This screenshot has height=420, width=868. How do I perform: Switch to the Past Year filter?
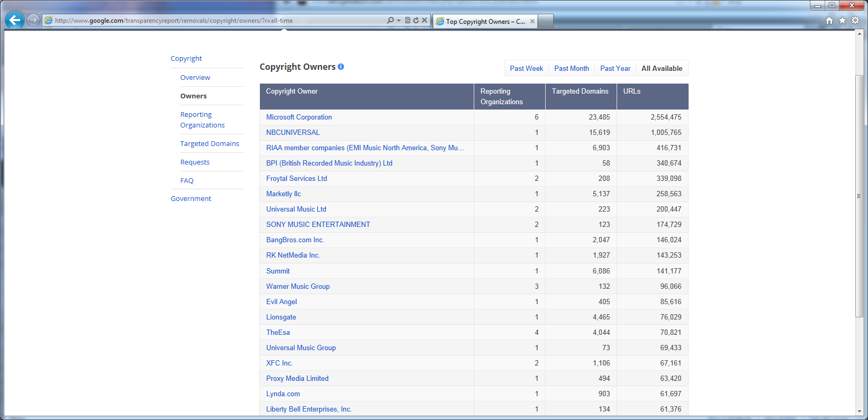point(615,68)
